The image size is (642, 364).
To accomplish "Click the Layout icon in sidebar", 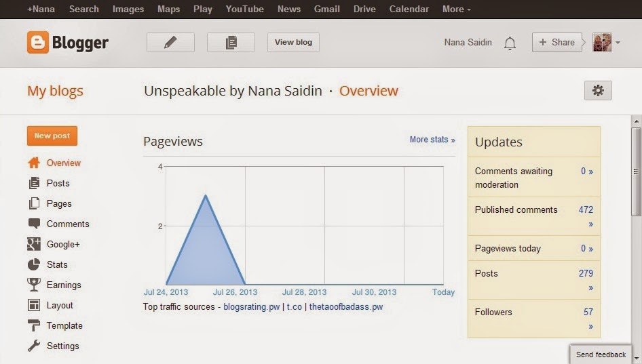I will coord(34,305).
